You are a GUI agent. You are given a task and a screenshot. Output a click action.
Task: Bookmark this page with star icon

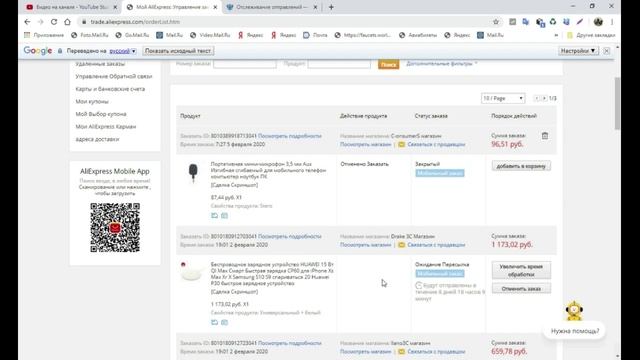click(496, 22)
